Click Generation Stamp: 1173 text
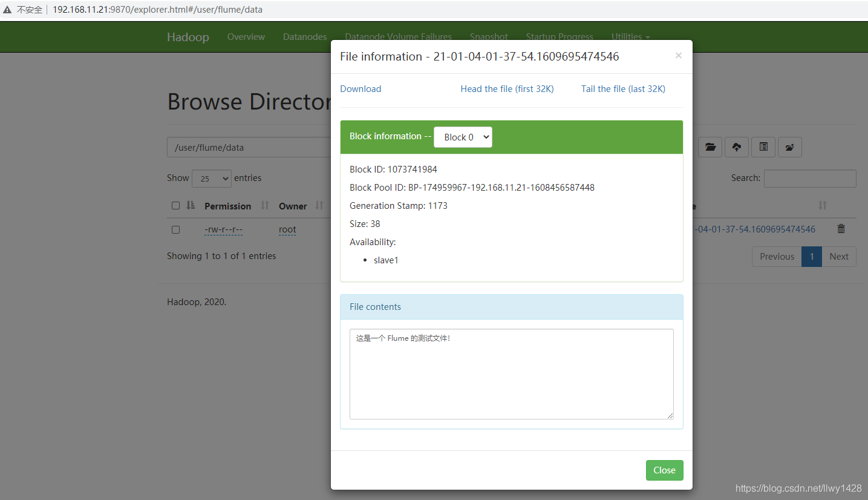Viewport: 868px width, 500px height. tap(399, 206)
